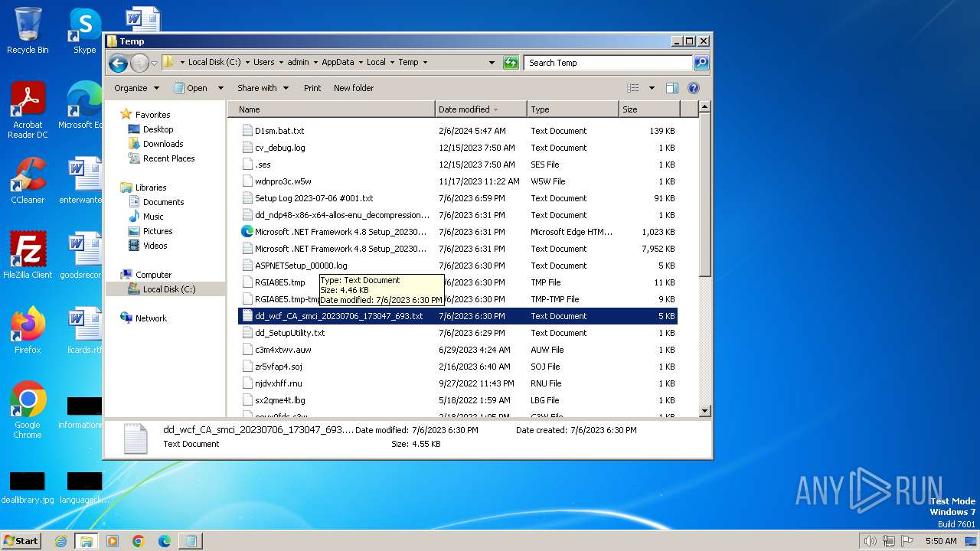Click Open in the toolbar
Image resolution: width=980 pixels, height=551 pixels.
[x=190, y=88]
